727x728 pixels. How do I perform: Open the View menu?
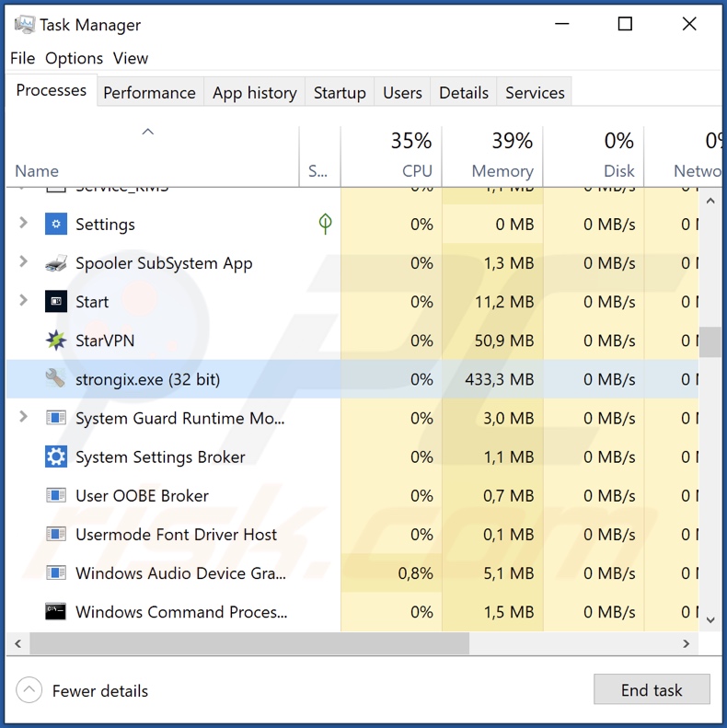[x=131, y=59]
